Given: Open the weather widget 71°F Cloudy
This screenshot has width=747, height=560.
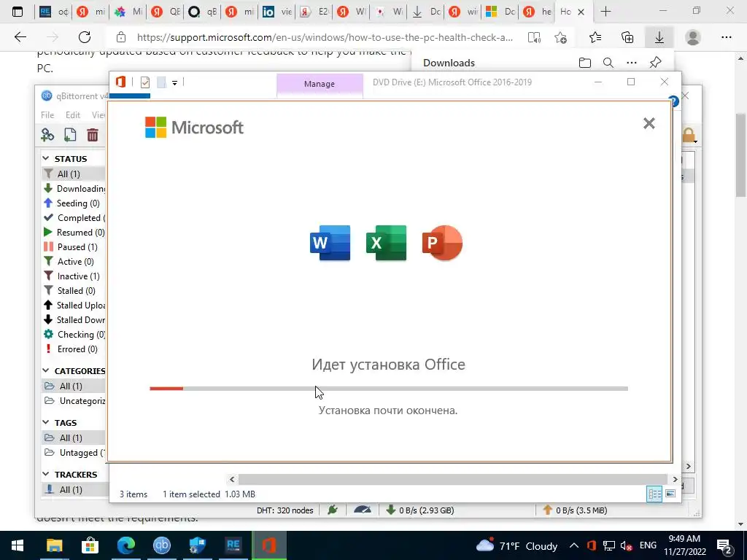Looking at the screenshot, I should coord(517,545).
